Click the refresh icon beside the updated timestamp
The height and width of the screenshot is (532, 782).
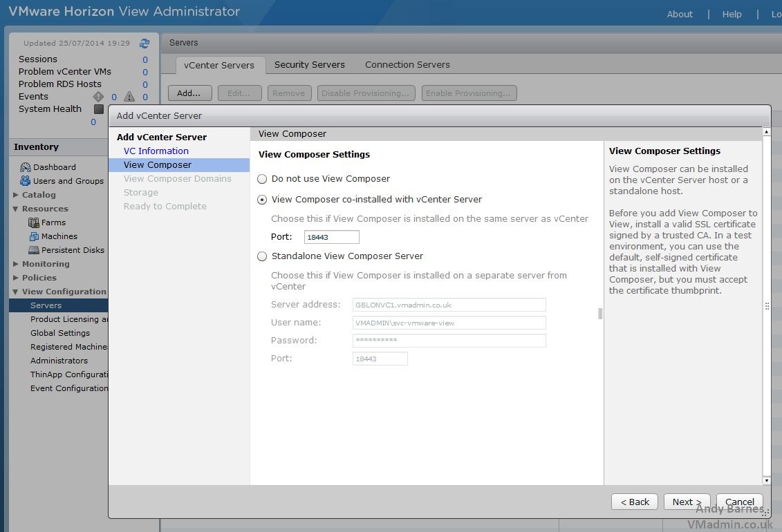(x=145, y=44)
